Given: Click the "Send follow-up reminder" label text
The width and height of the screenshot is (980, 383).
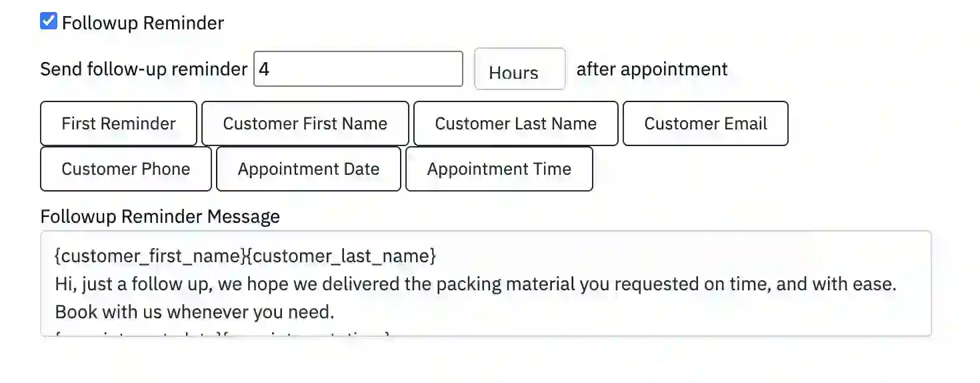Looking at the screenshot, I should click(143, 69).
